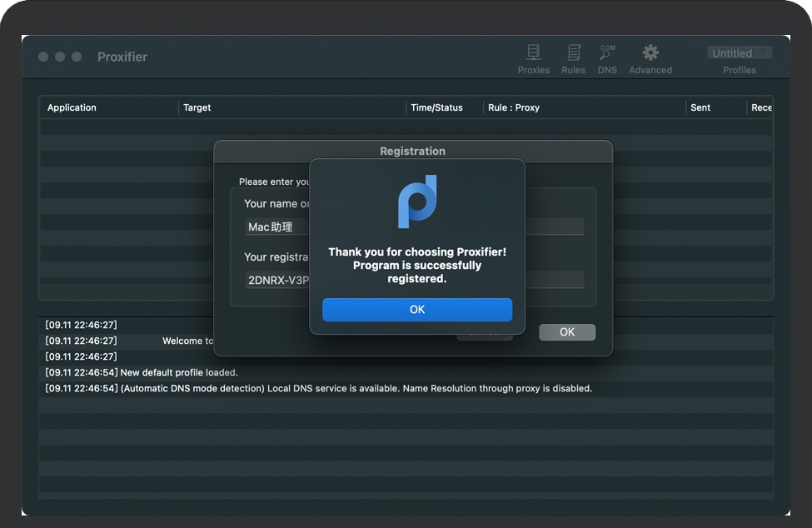Click the red close window button
Viewport: 812px width, 528px height.
point(43,57)
